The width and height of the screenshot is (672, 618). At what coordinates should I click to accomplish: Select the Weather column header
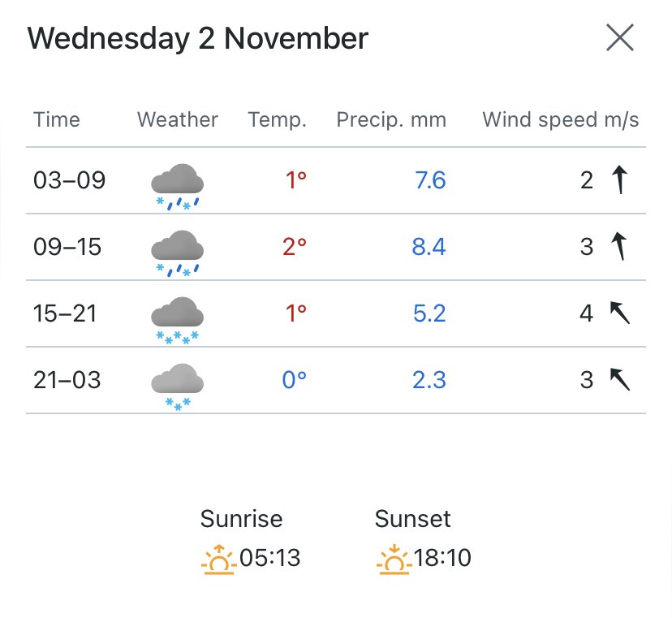178,119
